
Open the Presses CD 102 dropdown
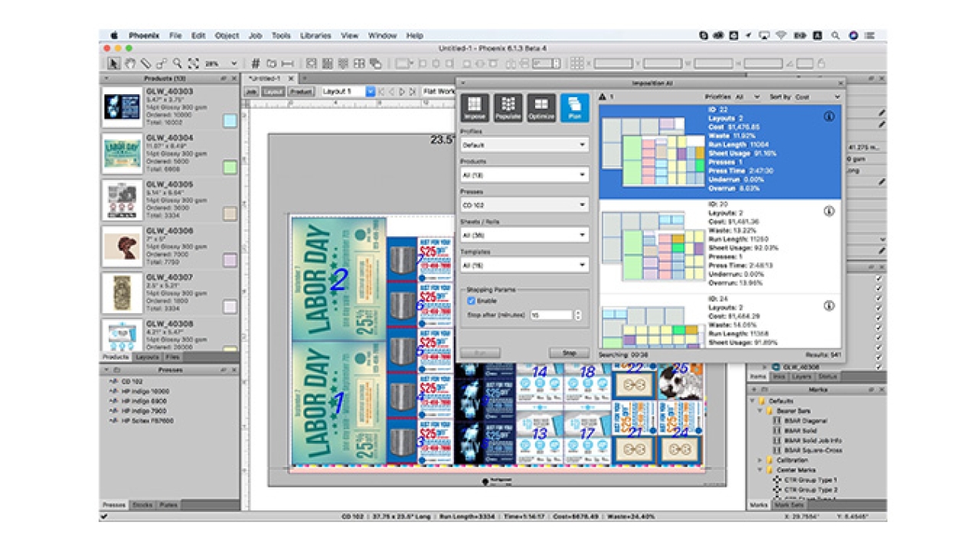point(524,205)
